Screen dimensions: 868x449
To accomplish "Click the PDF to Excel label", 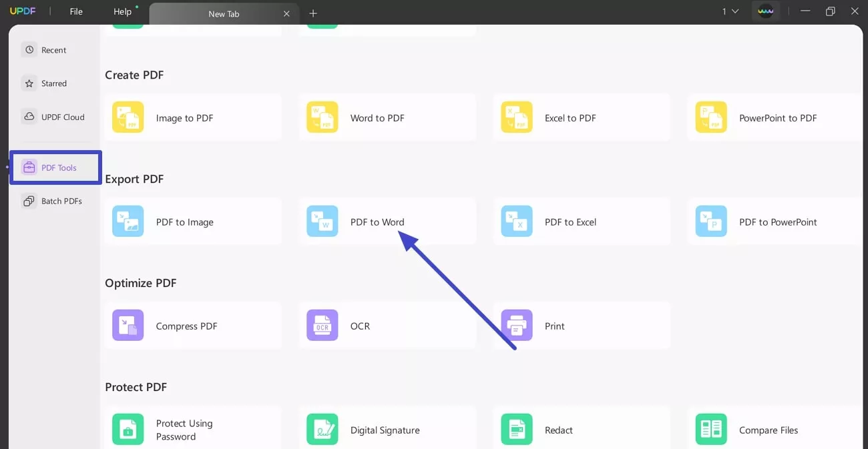I will [x=570, y=222].
